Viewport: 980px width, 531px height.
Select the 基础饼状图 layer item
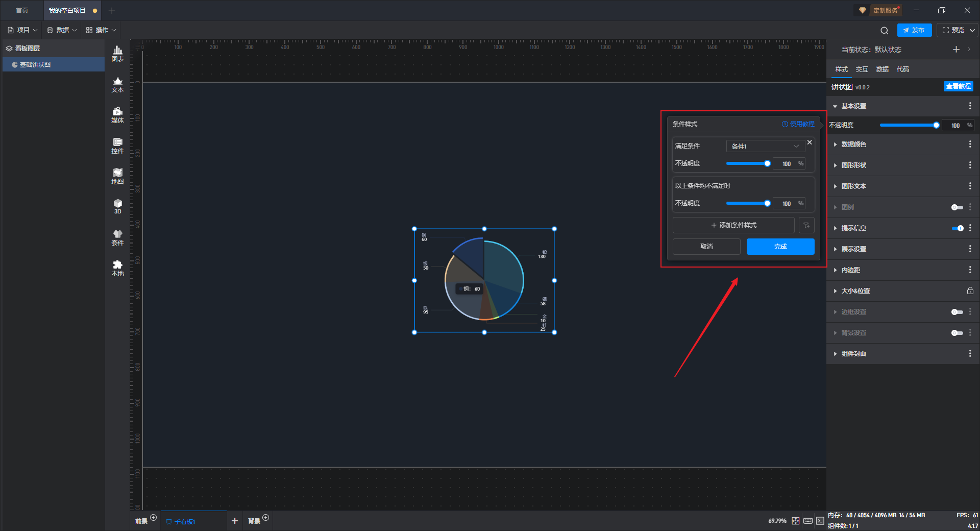pos(35,65)
